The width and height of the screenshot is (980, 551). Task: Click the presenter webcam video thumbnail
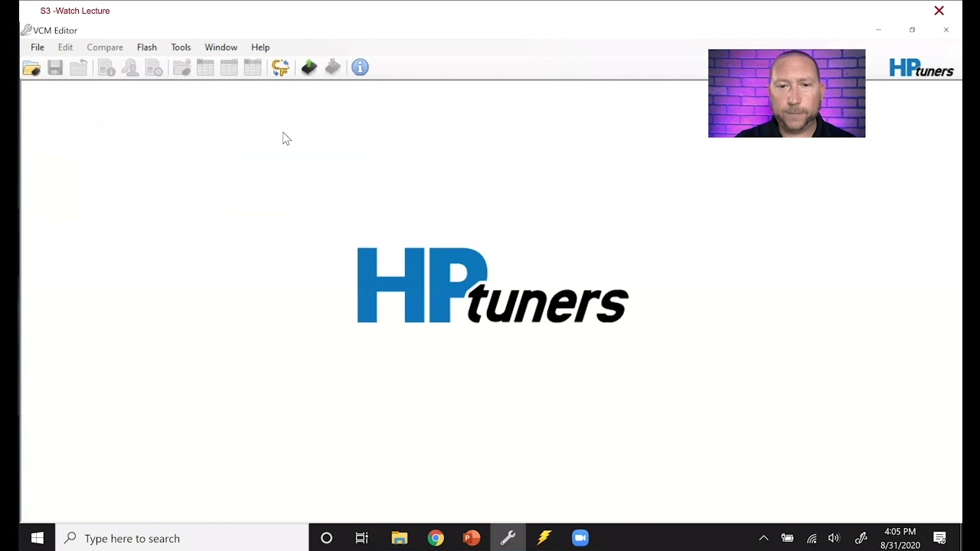[x=786, y=93]
